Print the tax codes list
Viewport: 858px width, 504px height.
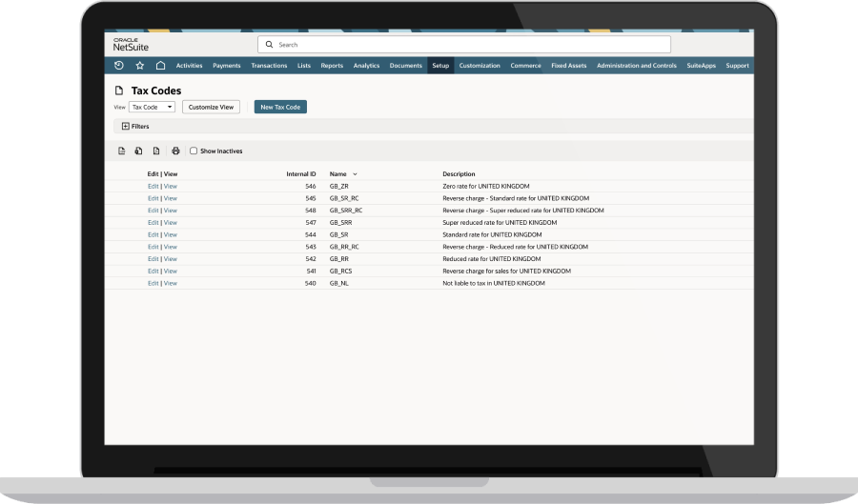175,151
